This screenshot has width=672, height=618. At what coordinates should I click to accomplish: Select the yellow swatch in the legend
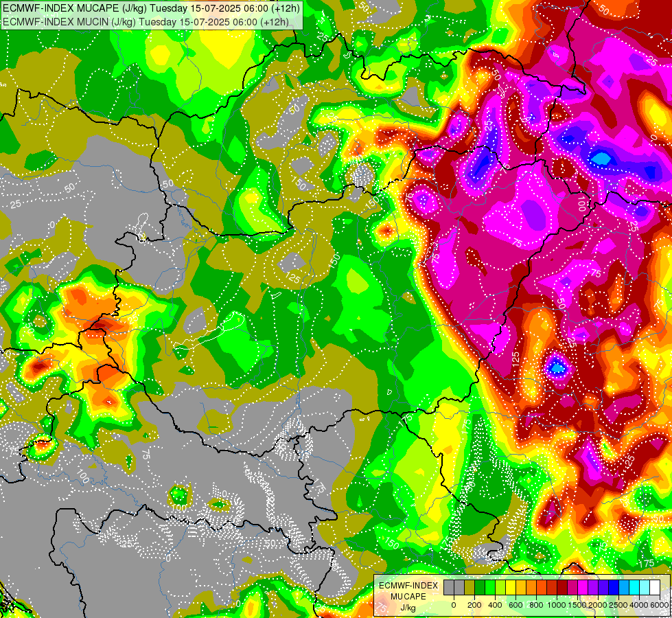click(511, 588)
